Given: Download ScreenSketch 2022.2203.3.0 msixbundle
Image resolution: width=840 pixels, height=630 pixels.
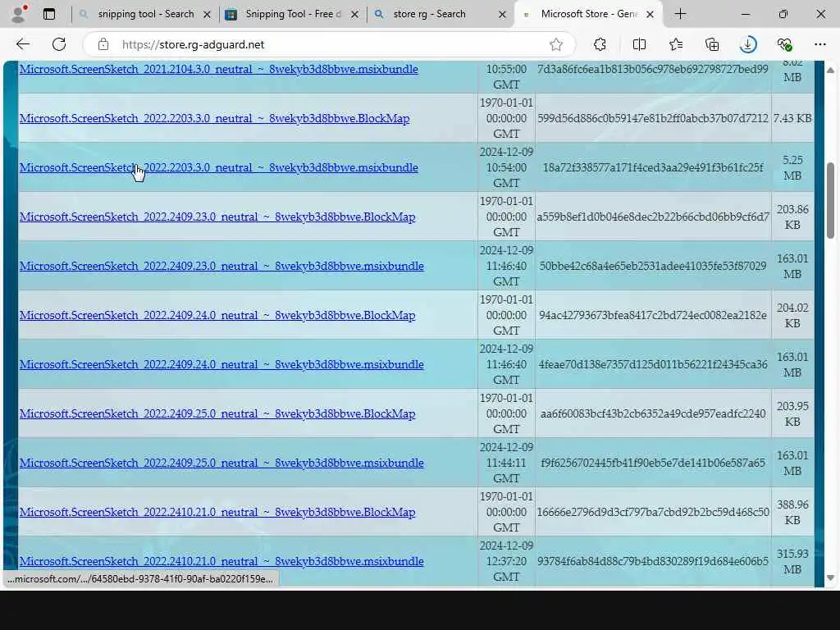Looking at the screenshot, I should [x=218, y=167].
